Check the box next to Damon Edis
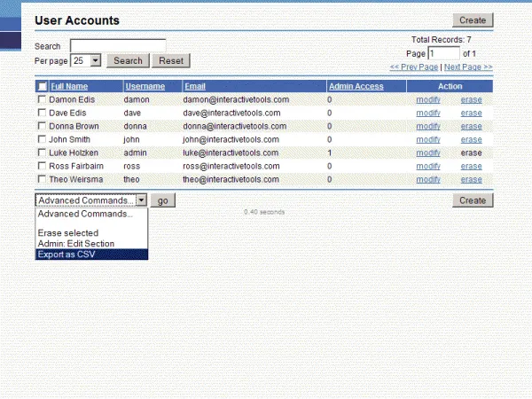Viewport: 532px width, 399px height. [42, 100]
